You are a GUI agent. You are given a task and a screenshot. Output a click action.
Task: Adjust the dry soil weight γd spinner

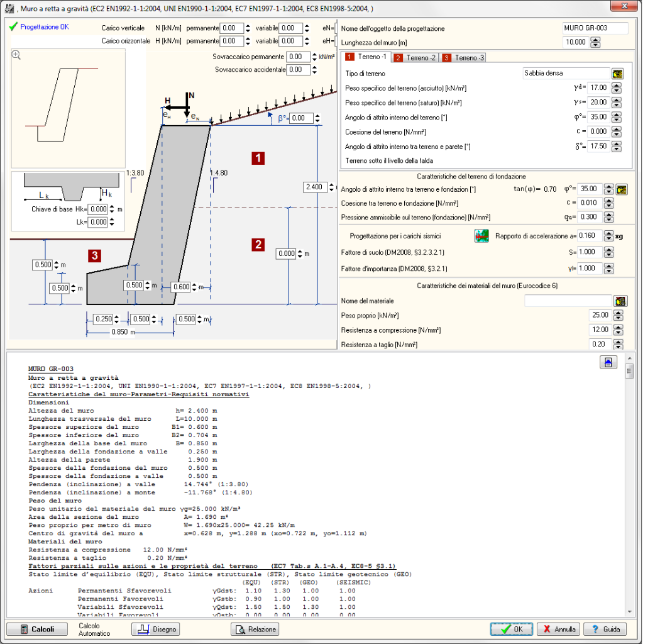(617, 88)
